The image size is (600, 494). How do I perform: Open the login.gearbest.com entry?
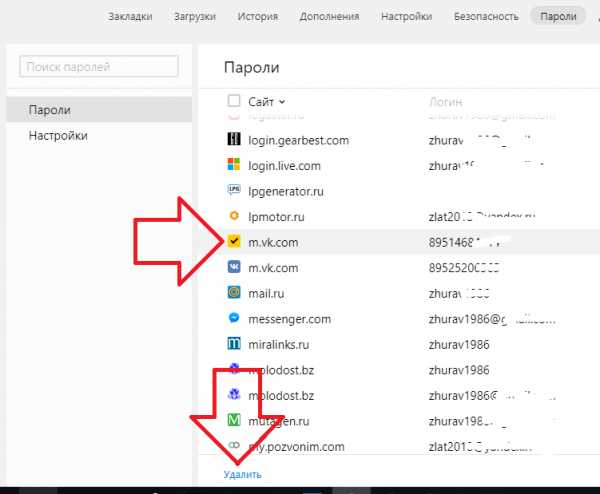298,140
